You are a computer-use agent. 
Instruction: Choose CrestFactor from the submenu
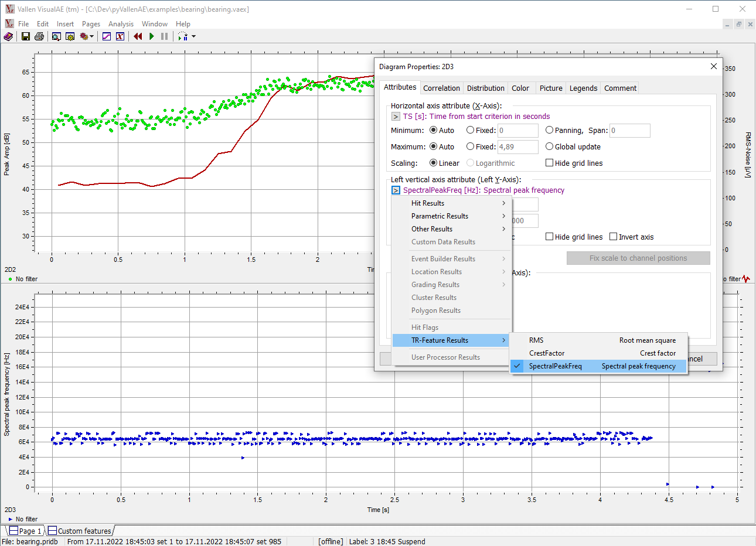click(x=599, y=353)
